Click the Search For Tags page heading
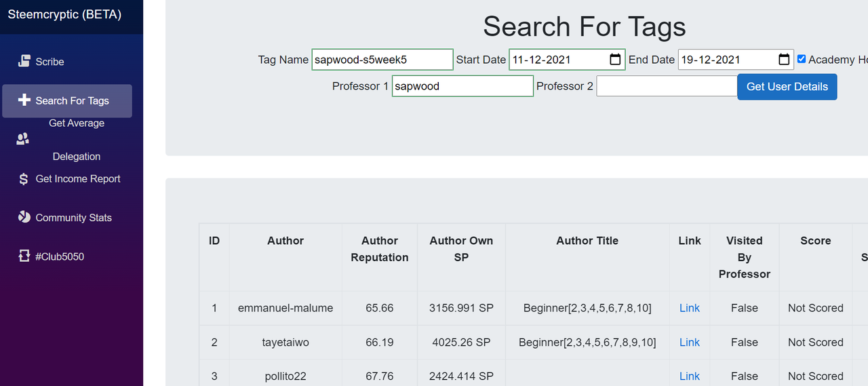 point(585,27)
